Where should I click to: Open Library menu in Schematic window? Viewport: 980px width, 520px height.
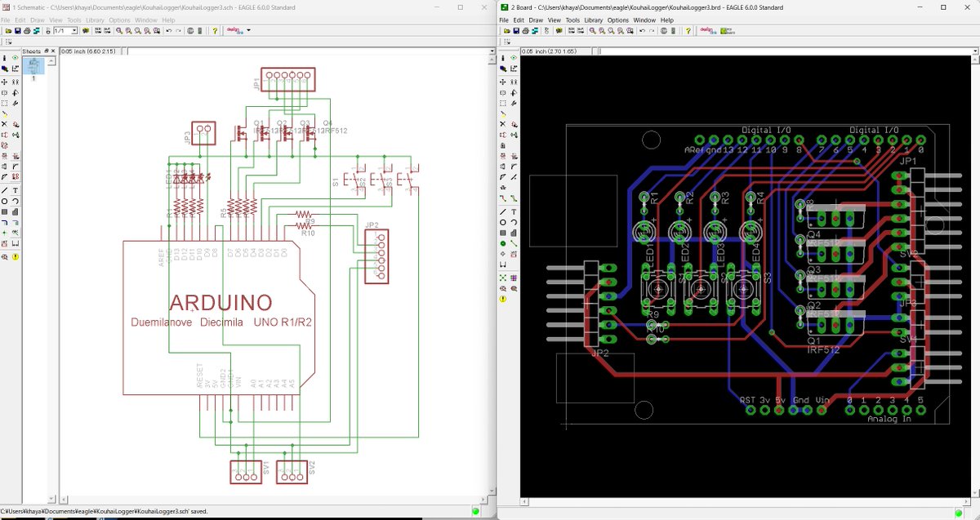click(95, 20)
